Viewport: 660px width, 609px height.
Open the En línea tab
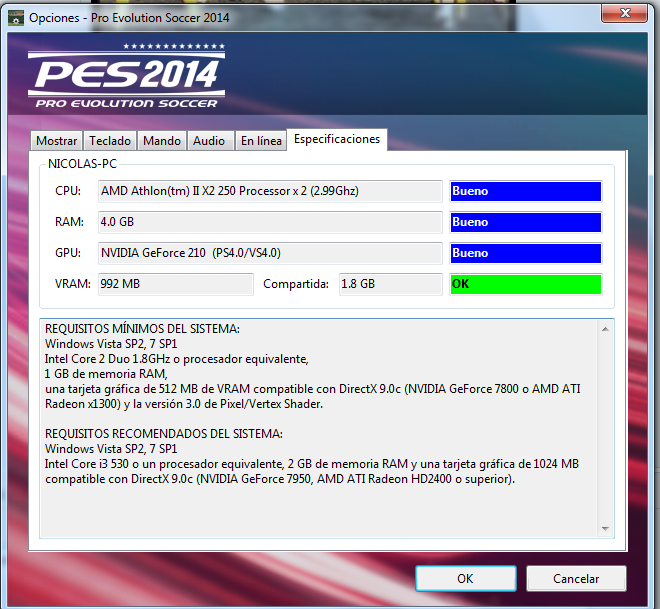(x=261, y=141)
